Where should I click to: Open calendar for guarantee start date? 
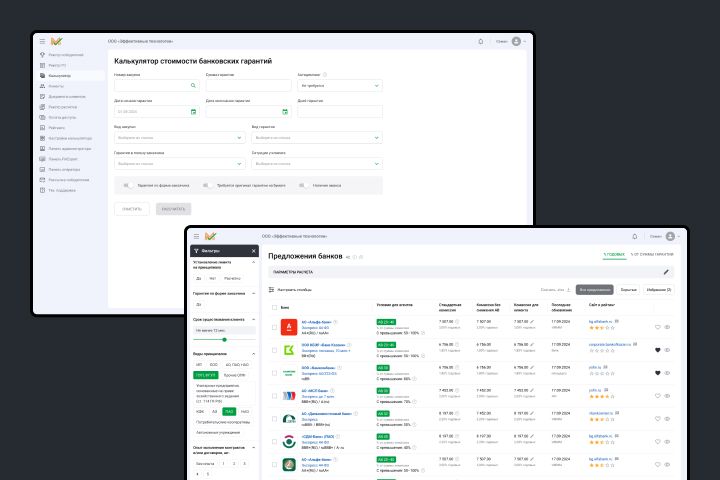(193, 112)
